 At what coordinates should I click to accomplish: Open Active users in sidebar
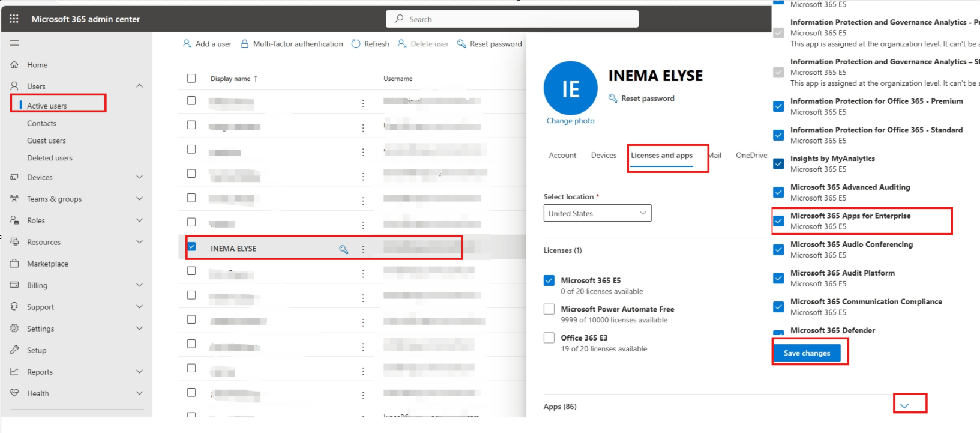47,106
